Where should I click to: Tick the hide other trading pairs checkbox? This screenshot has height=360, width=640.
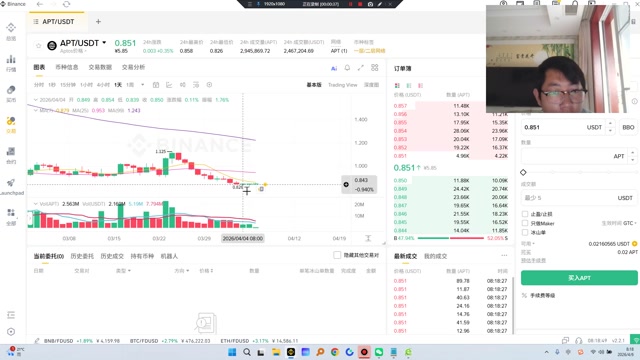[x=337, y=255]
